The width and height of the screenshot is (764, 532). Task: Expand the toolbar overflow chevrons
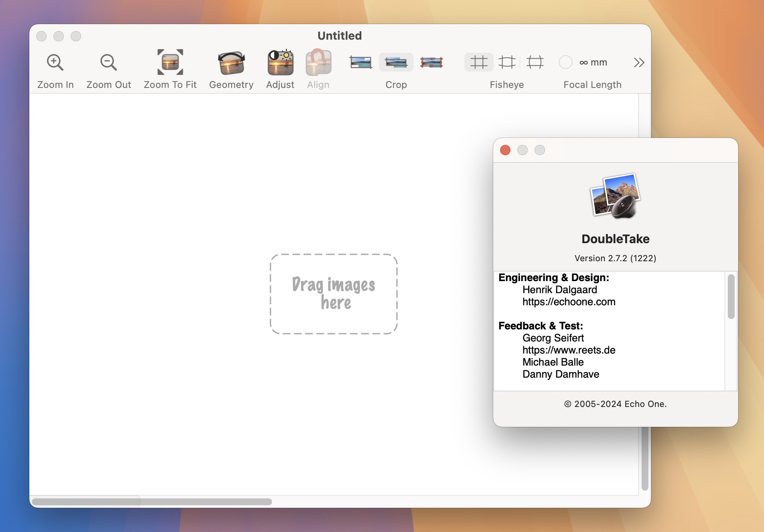coord(639,63)
